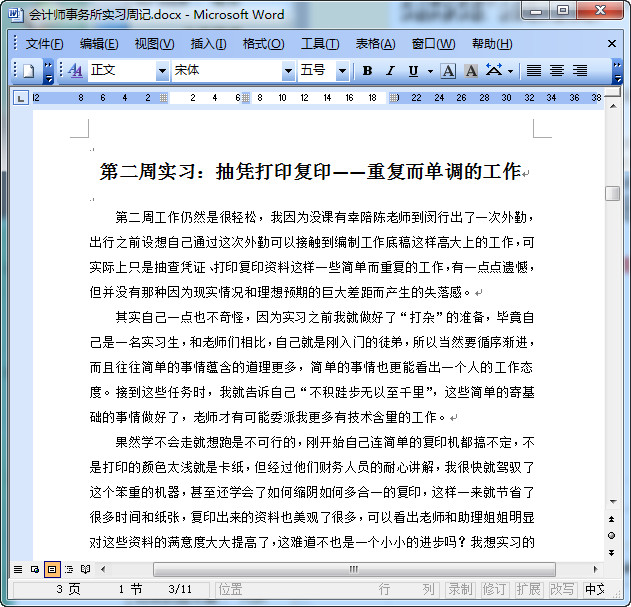Screen dimensions: 631x607
Task: Maximize the Microsoft Word window
Action: click(x=563, y=10)
